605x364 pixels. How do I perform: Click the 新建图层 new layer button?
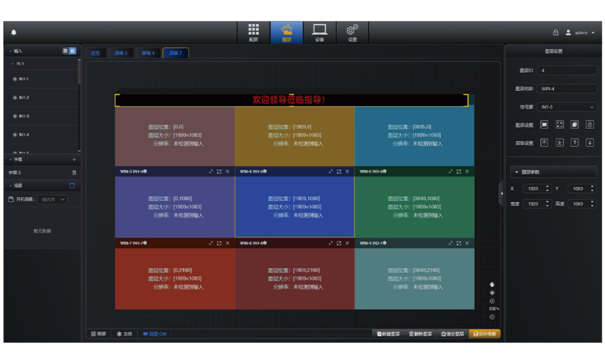coord(388,334)
